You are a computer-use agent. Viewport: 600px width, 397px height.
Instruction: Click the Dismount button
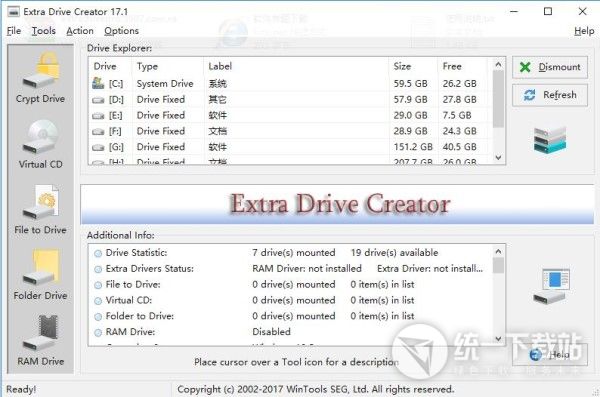550,67
